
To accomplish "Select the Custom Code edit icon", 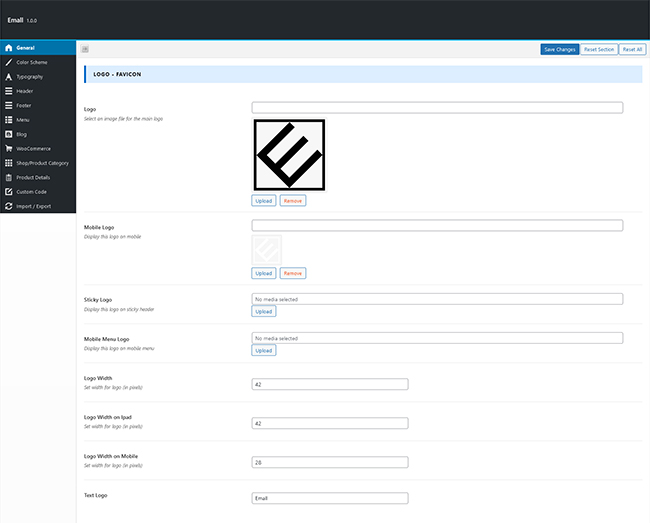I will pos(9,191).
